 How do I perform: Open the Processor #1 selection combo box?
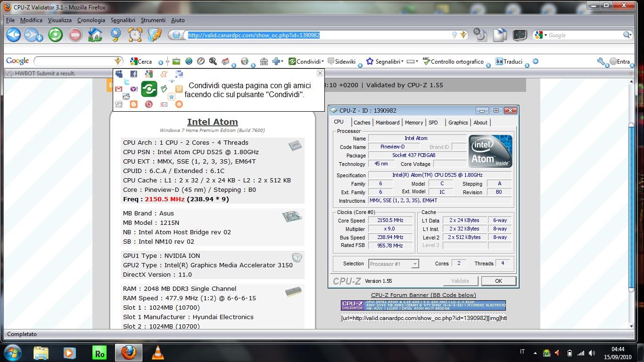click(x=393, y=264)
